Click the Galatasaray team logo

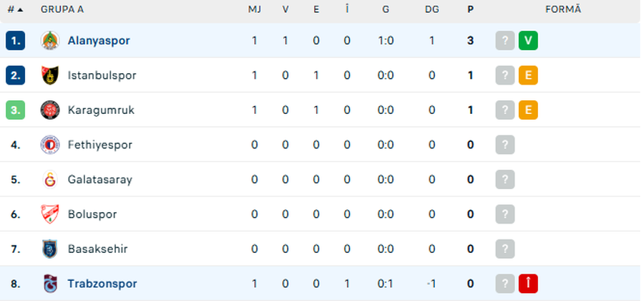click(49, 180)
